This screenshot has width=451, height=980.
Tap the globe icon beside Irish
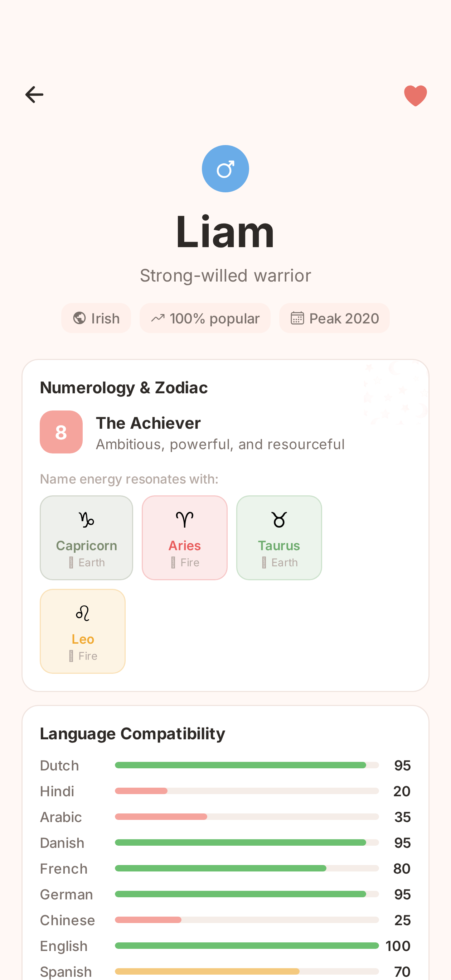[x=79, y=318]
